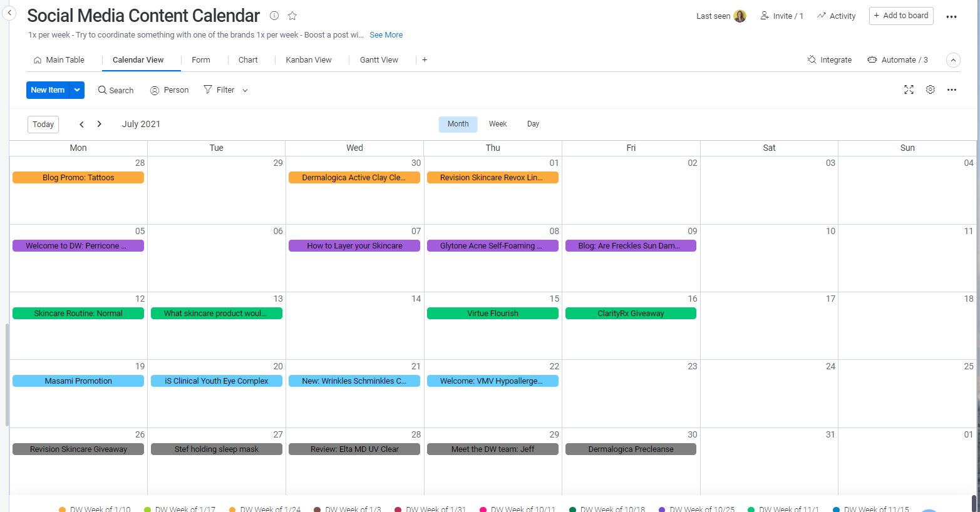This screenshot has width=980, height=512.
Task: Filter items by Person
Action: click(168, 90)
